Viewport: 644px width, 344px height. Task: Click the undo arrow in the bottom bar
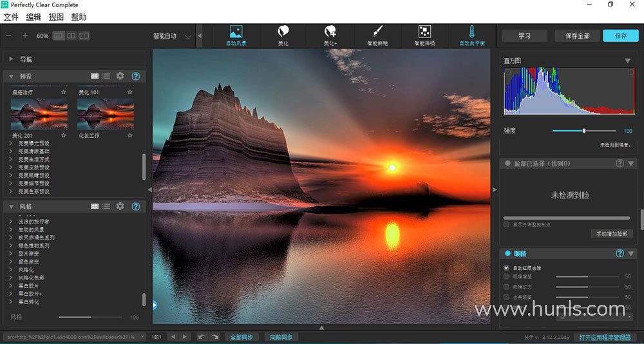(x=201, y=337)
